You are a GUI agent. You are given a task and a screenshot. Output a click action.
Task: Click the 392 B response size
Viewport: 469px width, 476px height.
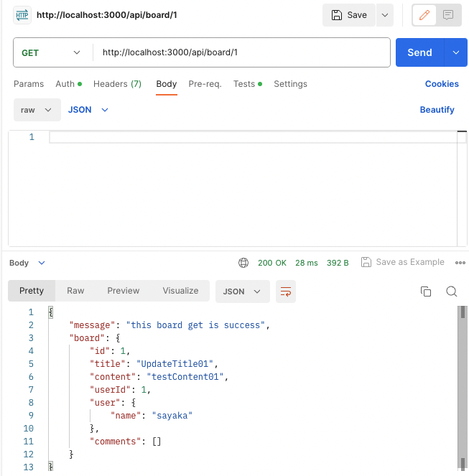tap(338, 263)
